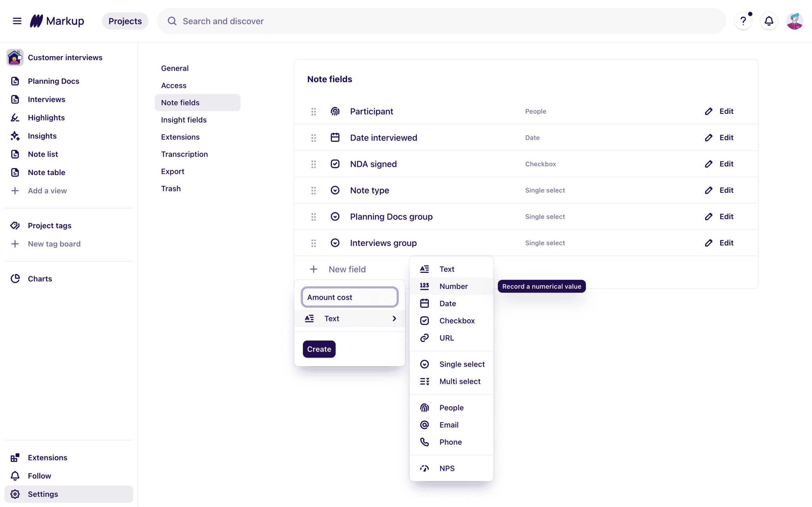Click the Single select field type icon
The height and width of the screenshot is (507, 812).
tap(424, 364)
